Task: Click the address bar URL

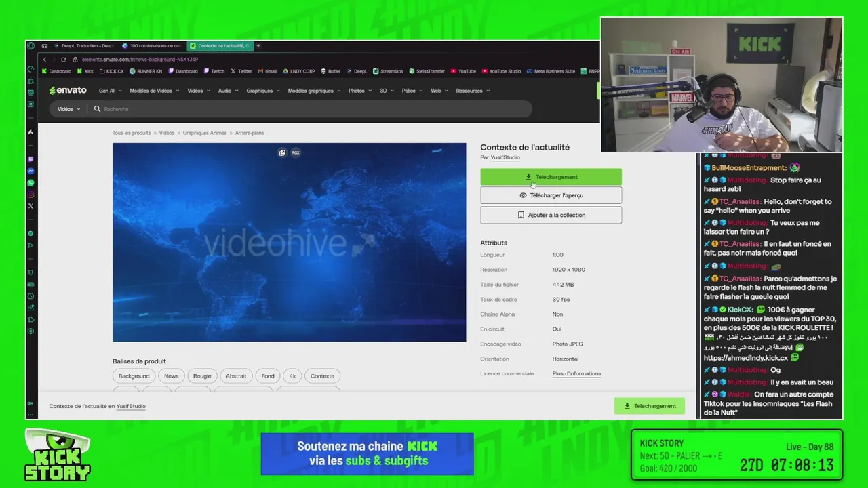Action: (x=140, y=60)
